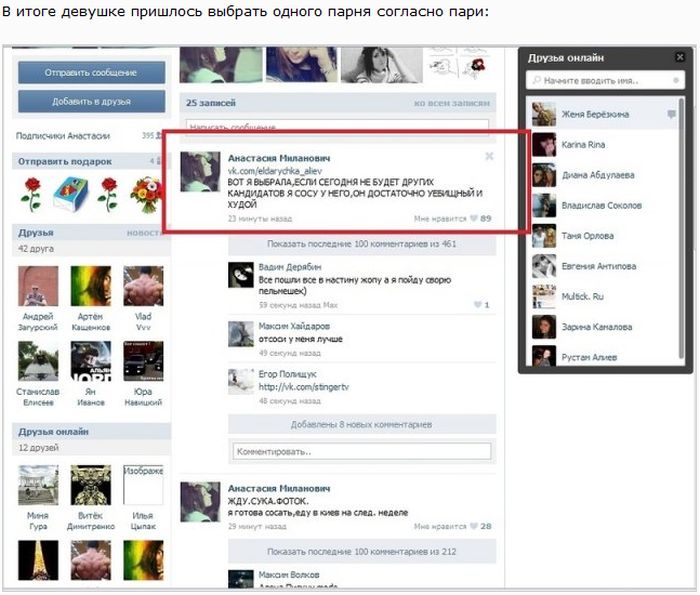This screenshot has height=595, width=700.
Task: Open the ко всем записям link
Action: (452, 103)
